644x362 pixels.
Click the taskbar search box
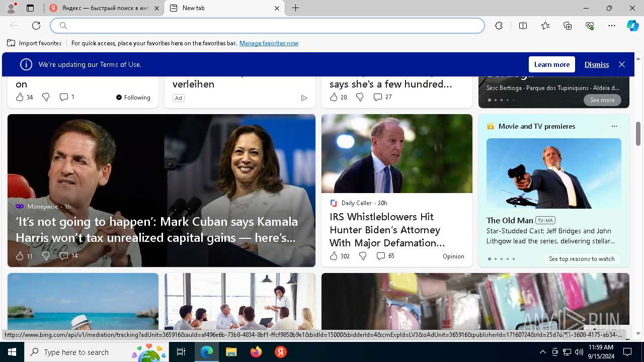(97, 352)
